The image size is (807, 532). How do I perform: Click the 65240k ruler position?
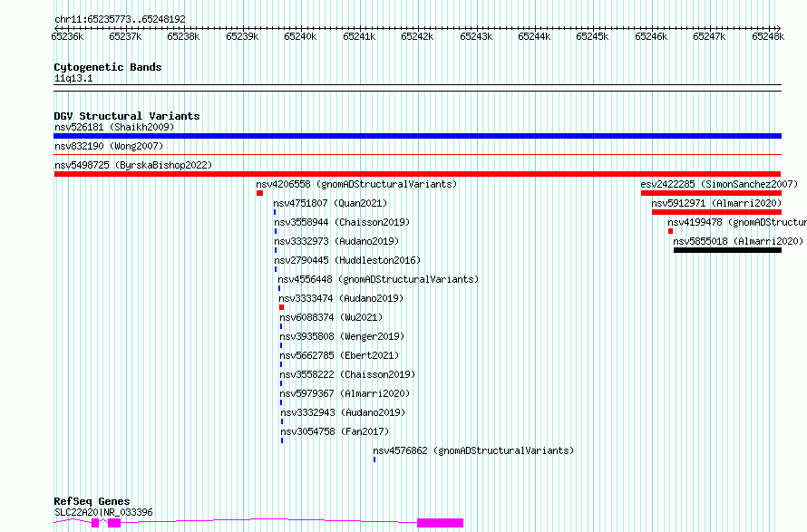pos(300,36)
